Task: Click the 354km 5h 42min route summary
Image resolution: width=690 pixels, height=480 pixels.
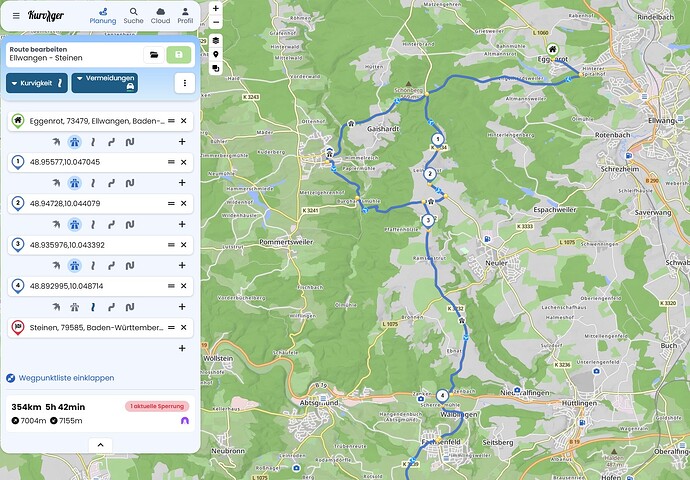Action: (x=48, y=407)
